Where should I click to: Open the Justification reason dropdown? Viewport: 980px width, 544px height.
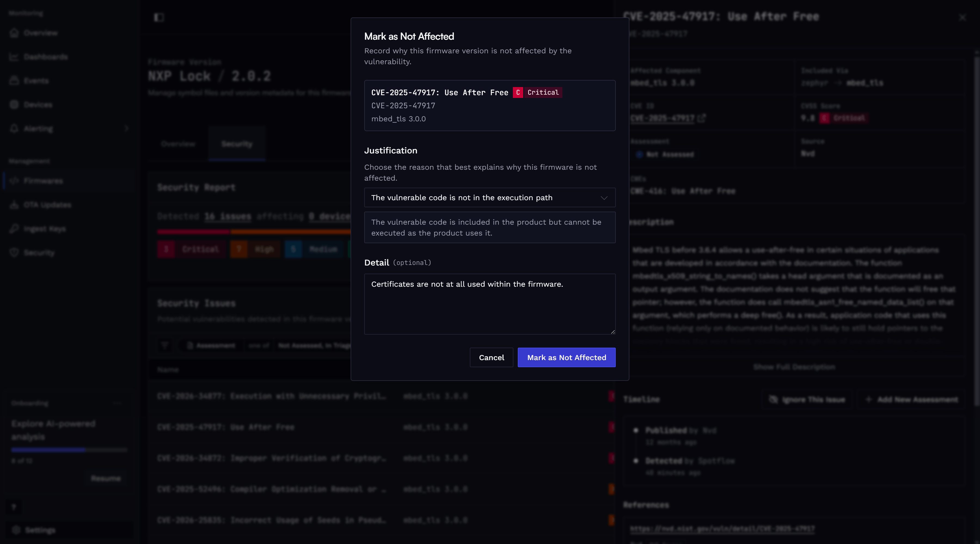490,198
